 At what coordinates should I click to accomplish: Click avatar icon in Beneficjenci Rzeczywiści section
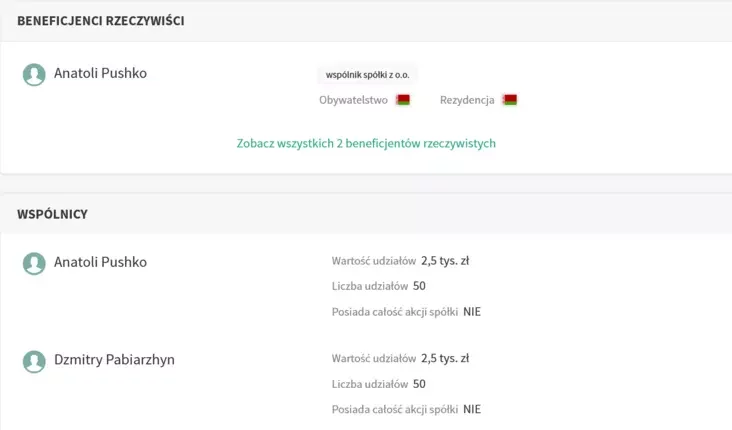coord(34,74)
